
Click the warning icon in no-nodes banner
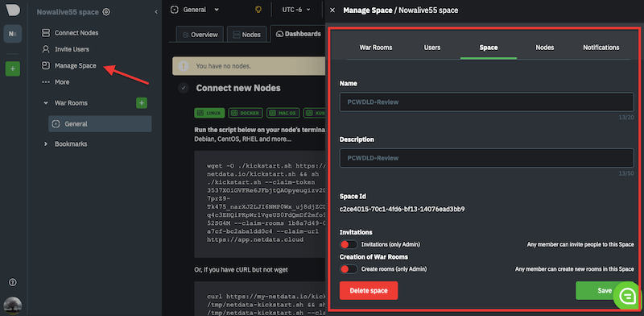pos(184,66)
